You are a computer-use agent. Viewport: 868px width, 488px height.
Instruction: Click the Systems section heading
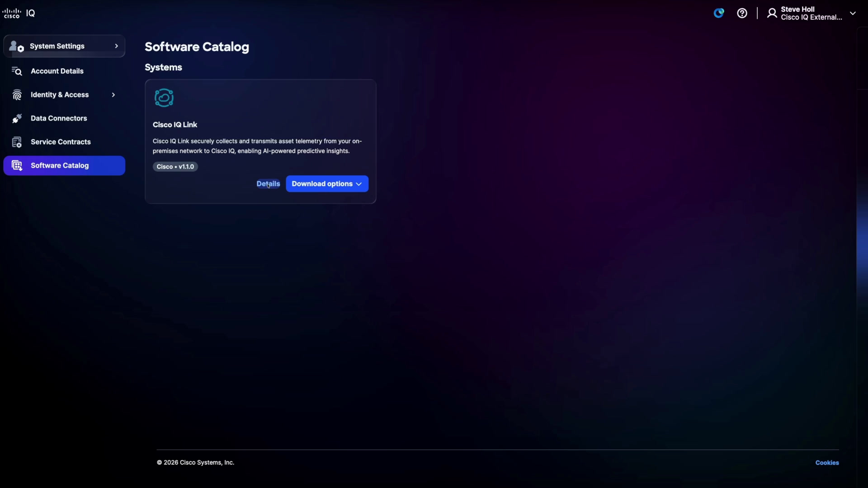(x=163, y=67)
